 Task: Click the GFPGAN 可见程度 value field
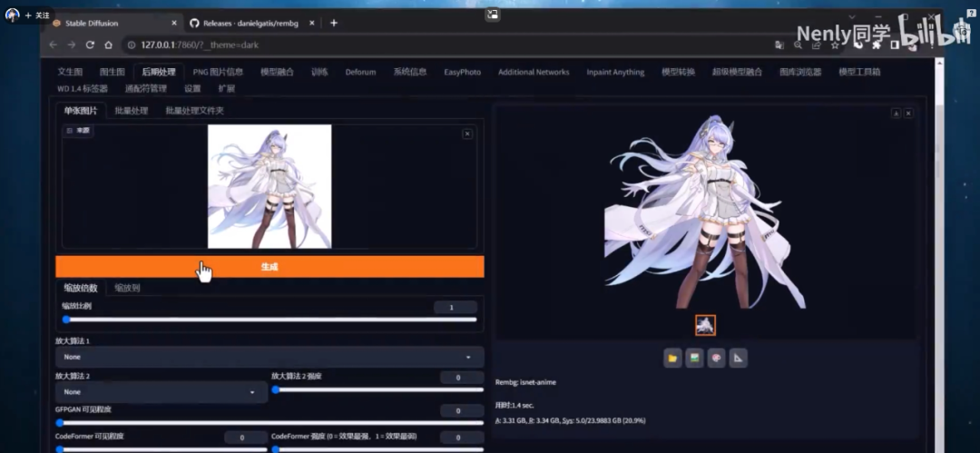coord(461,411)
